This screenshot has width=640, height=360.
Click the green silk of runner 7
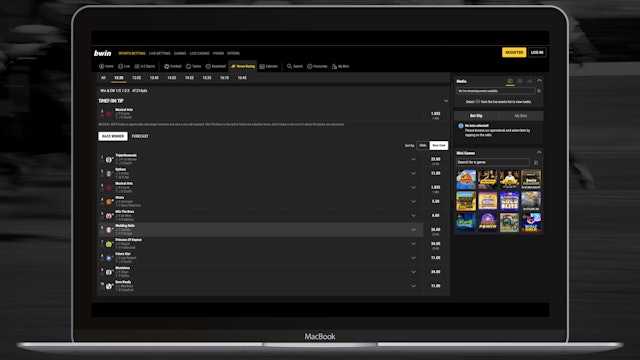click(x=109, y=244)
